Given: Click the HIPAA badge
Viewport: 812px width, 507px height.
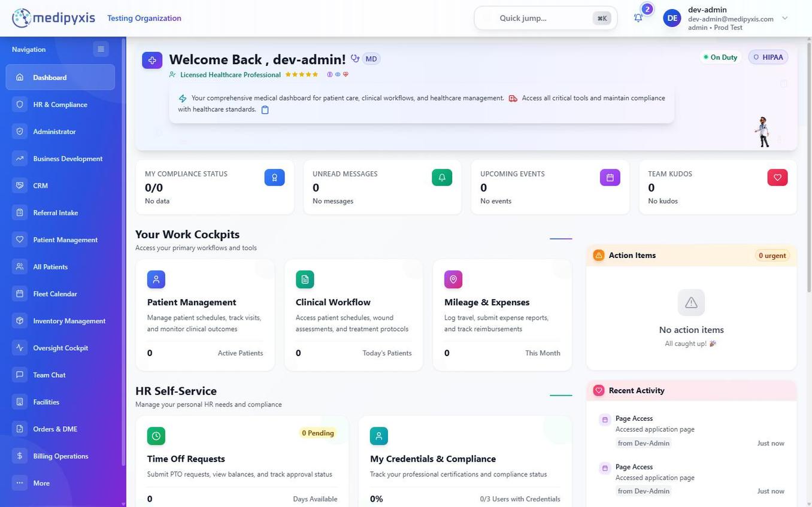Looking at the screenshot, I should click(x=768, y=57).
